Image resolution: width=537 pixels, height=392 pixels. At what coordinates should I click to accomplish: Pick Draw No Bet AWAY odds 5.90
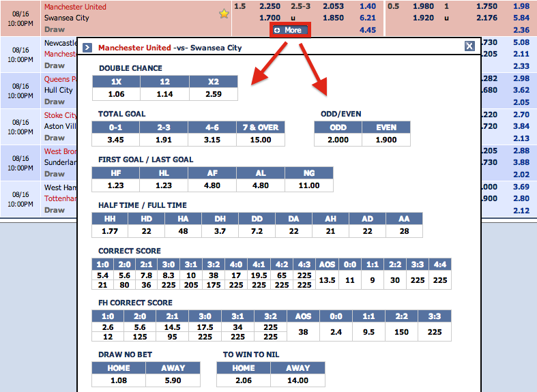pos(173,380)
